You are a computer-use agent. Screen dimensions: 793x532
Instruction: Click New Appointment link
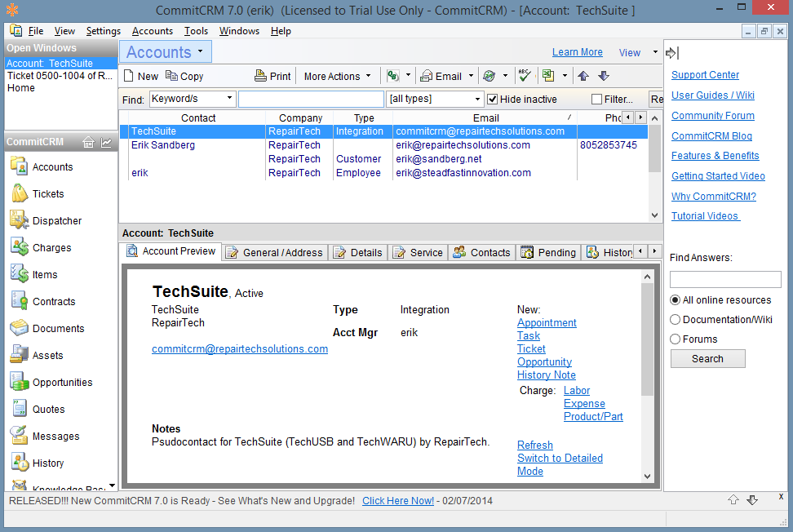coord(547,322)
